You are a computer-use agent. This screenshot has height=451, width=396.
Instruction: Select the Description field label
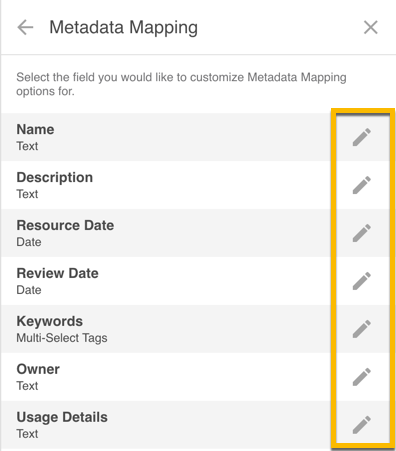tap(55, 177)
